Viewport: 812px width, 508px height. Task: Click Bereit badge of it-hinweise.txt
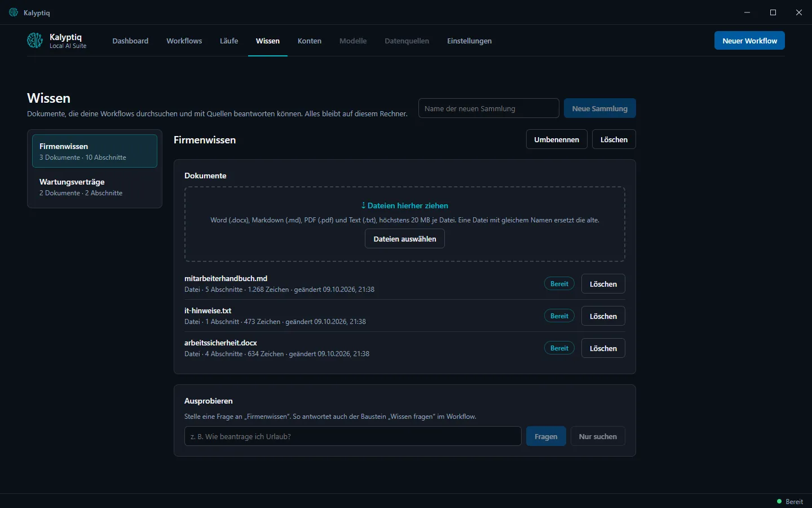(x=559, y=316)
